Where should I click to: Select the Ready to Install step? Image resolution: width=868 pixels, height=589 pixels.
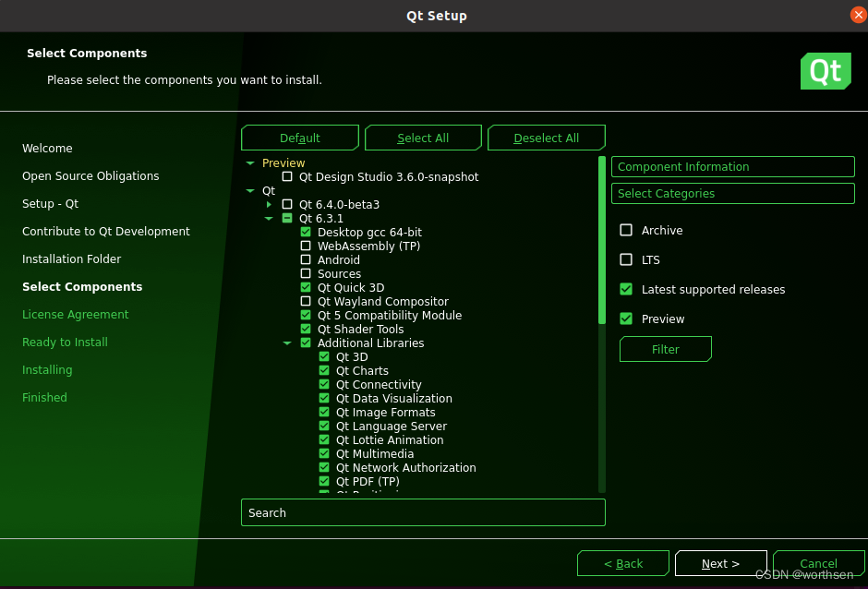pos(65,343)
